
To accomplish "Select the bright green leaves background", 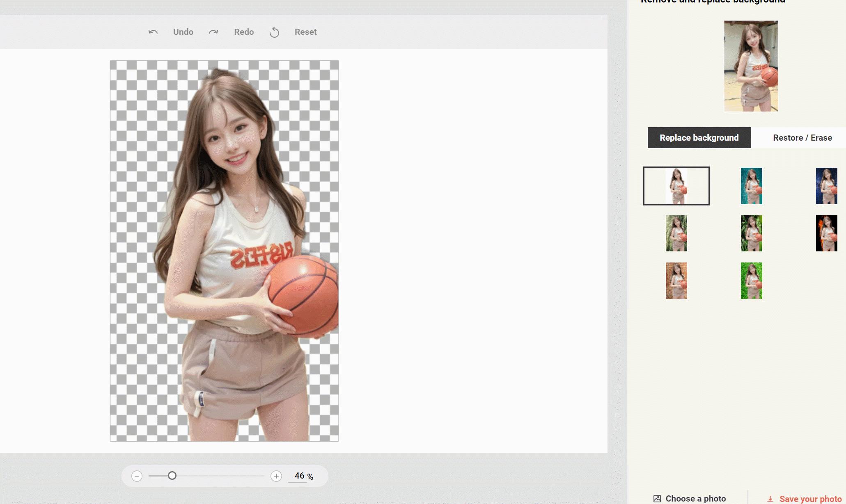I will pos(751,281).
